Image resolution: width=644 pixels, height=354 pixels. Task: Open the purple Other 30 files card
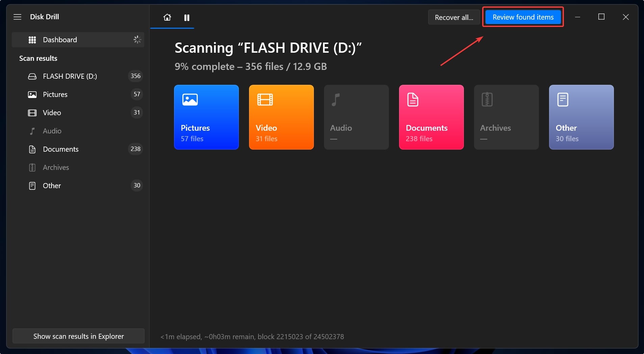[581, 117]
